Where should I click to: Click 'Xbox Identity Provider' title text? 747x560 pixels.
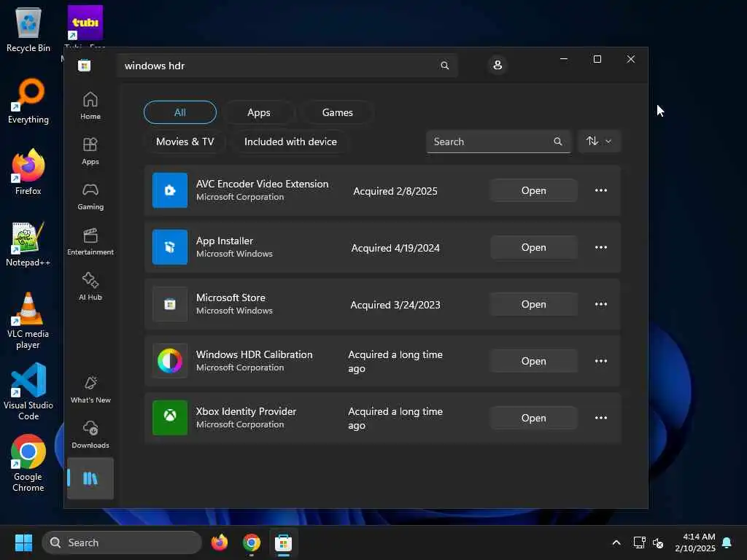[246, 411]
